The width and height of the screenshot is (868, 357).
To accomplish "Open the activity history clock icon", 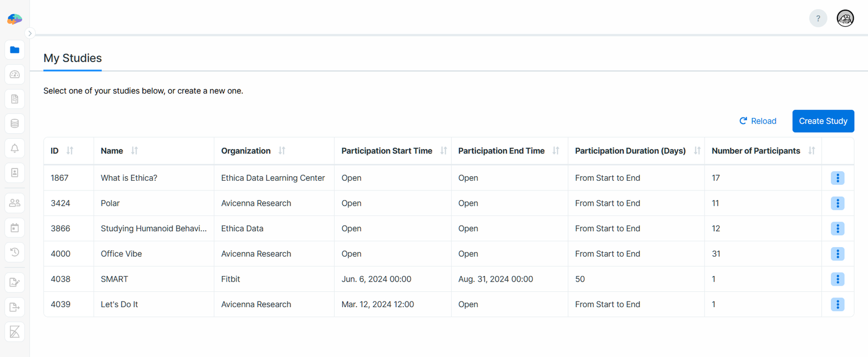I will click(x=14, y=252).
